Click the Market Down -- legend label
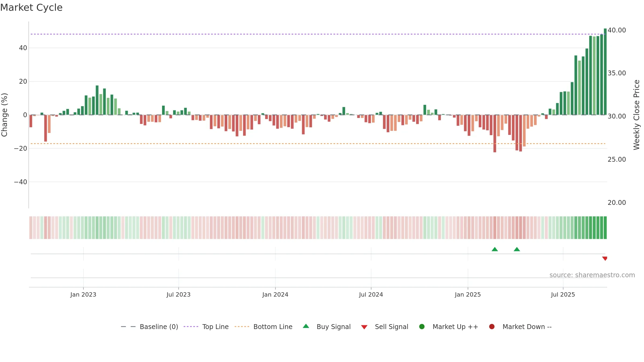The image size is (644, 362). click(527, 327)
